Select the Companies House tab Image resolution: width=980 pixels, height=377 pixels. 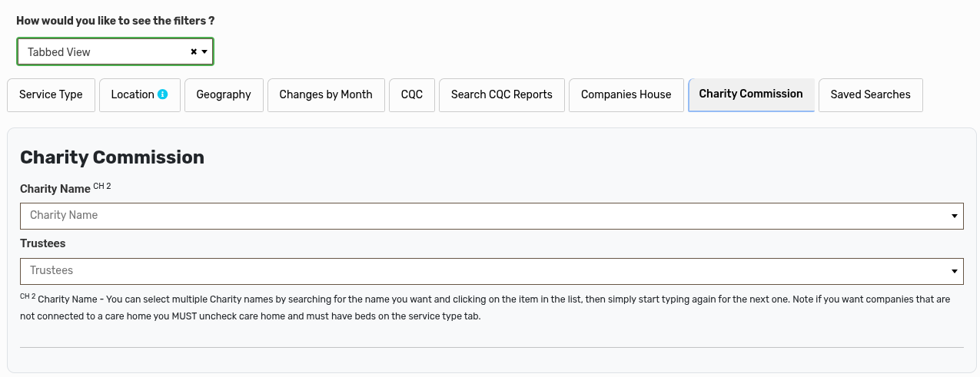[x=626, y=94]
